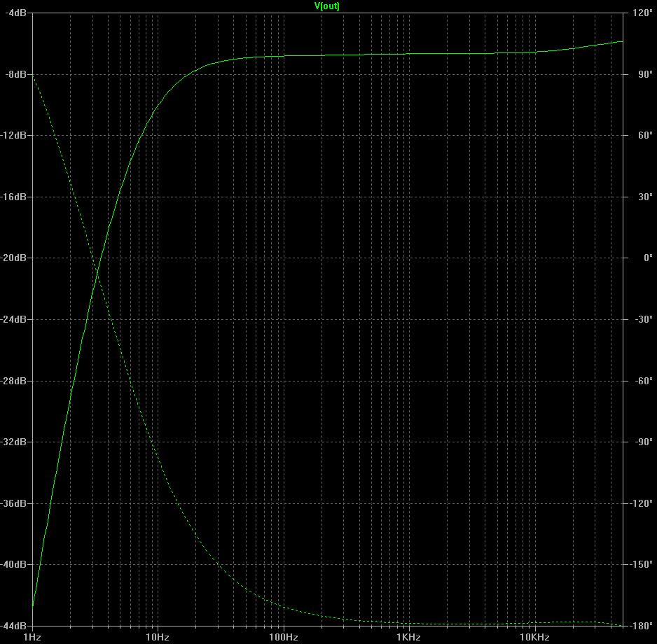Click the -120° phase axis label
The width and height of the screenshot is (657, 644).
(x=642, y=503)
